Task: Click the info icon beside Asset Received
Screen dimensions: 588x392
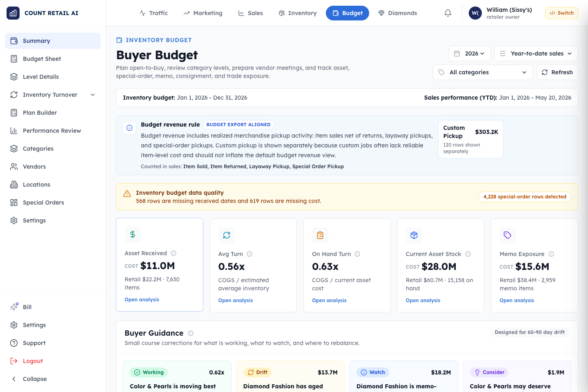Action: click(x=174, y=253)
